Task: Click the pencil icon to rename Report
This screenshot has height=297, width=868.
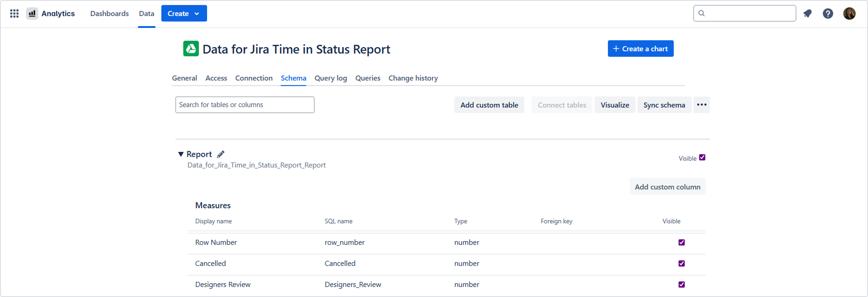Action: [x=221, y=154]
